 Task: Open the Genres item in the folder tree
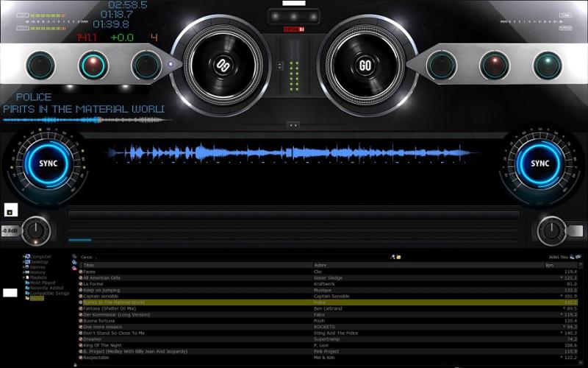[37, 267]
